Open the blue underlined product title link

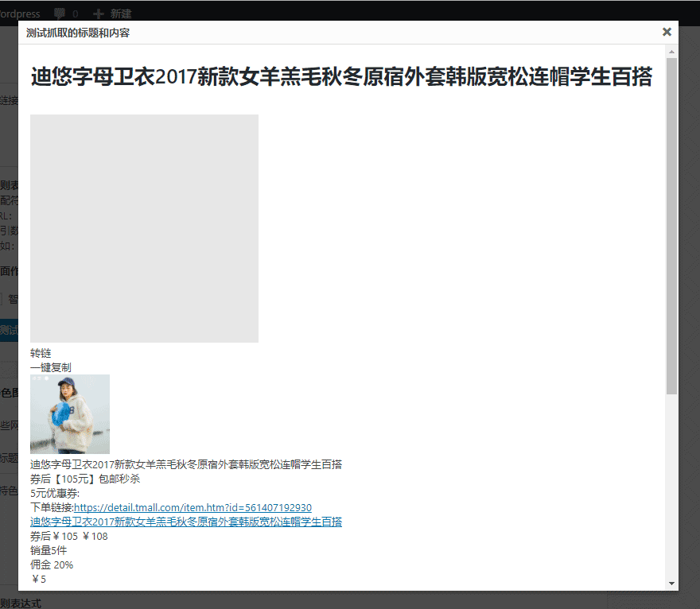click(x=186, y=522)
